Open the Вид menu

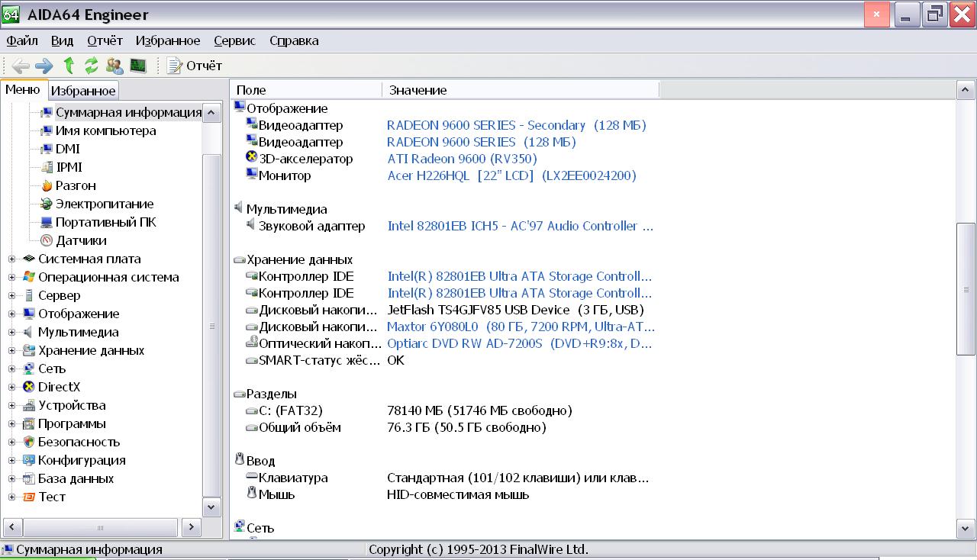pyautogui.click(x=63, y=40)
